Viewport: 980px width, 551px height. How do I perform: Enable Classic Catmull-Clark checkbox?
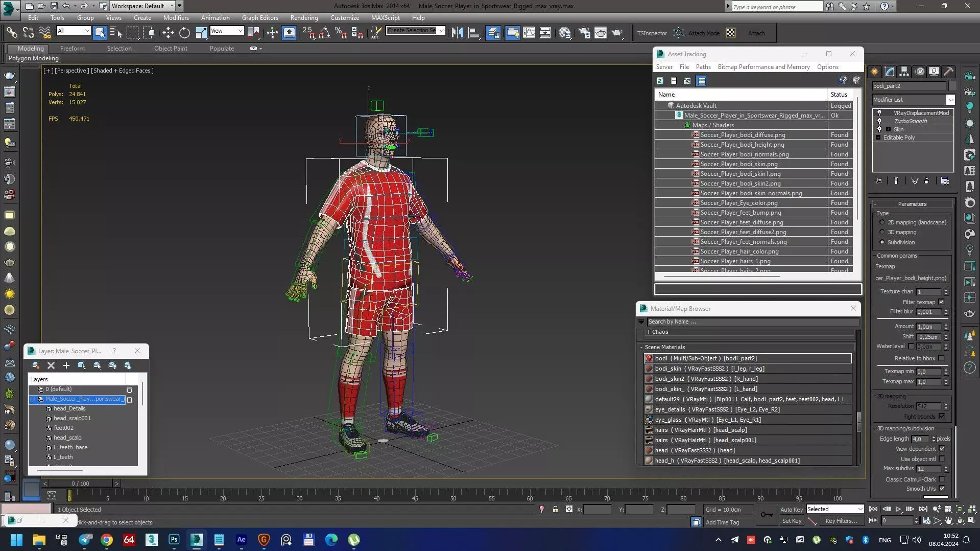(x=942, y=479)
